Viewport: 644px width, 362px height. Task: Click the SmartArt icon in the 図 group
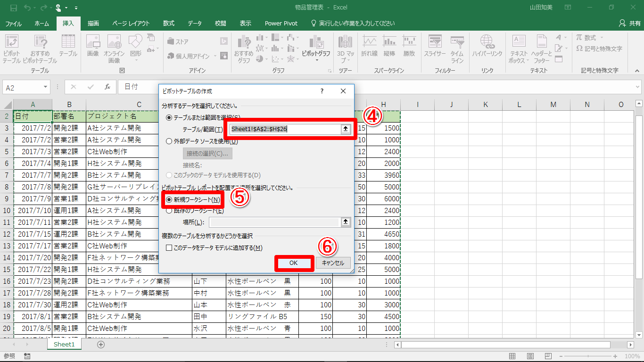tap(151, 37)
